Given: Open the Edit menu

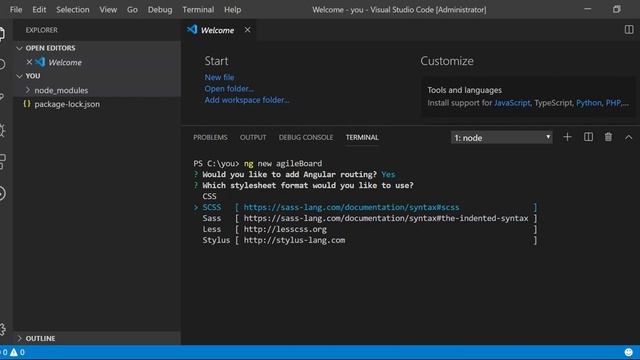Looking at the screenshot, I should 39,9.
